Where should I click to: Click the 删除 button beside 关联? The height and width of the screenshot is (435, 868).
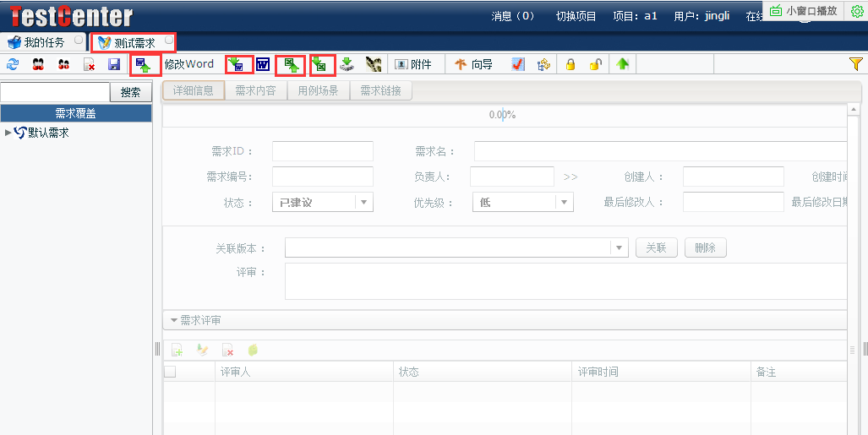(705, 248)
